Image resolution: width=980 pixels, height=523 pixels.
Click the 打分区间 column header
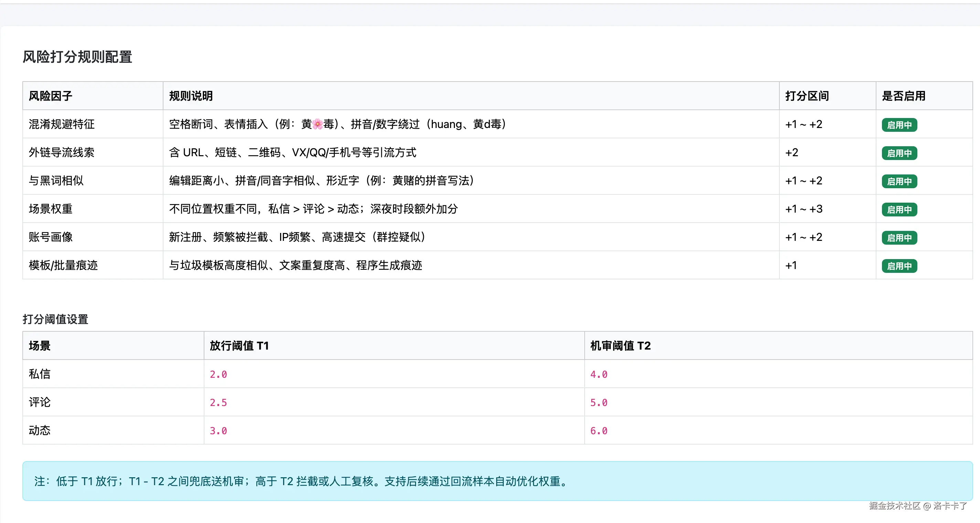(807, 96)
